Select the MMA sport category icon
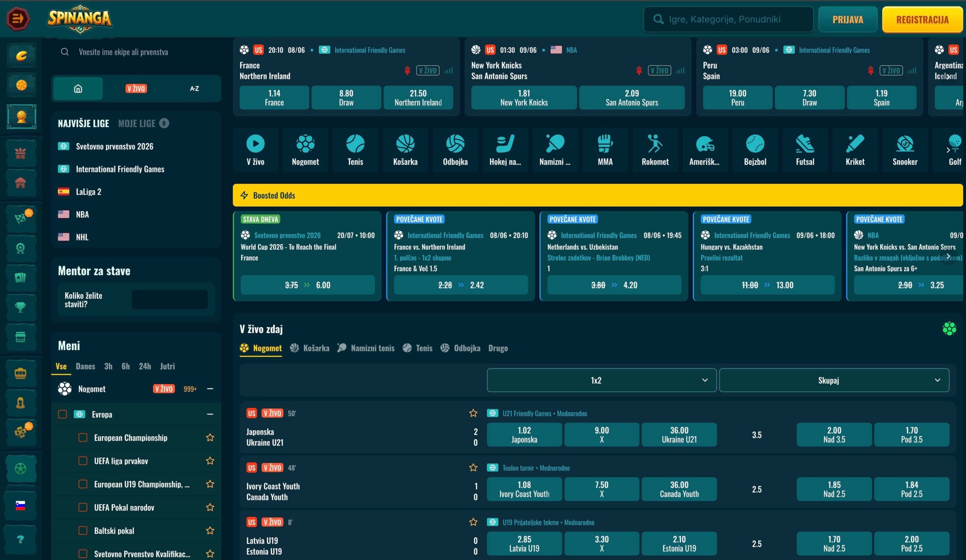Screen dimensions: 966x560 pos(605,150)
